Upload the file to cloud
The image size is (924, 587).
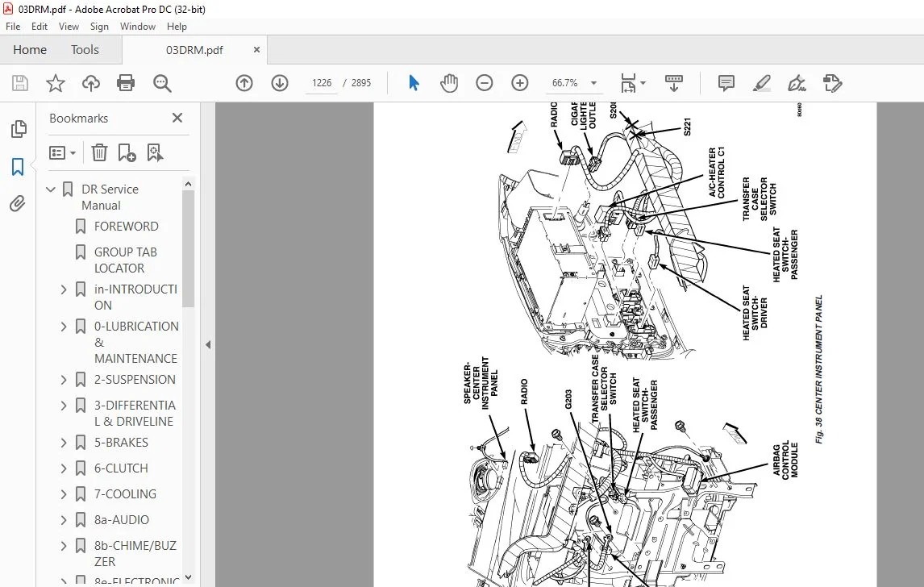[91, 83]
